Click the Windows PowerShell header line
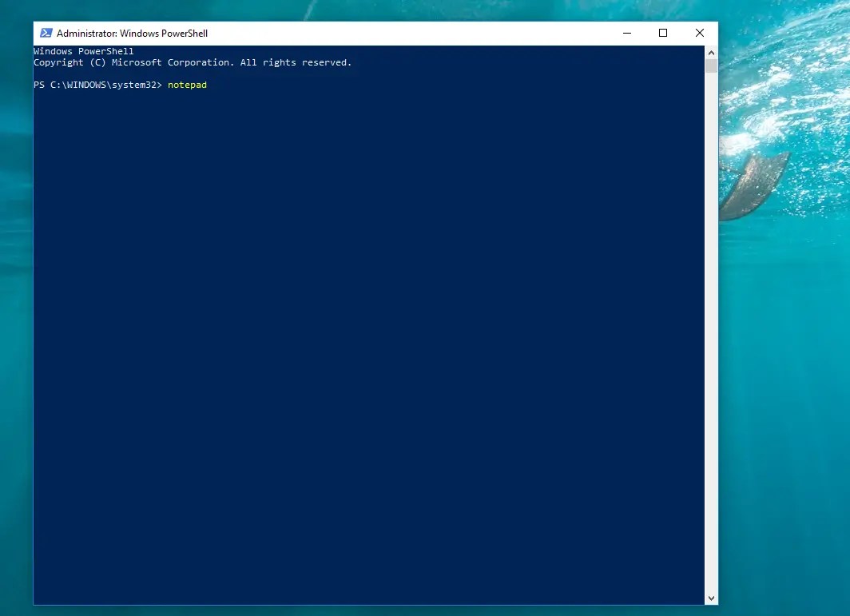Viewport: 850px width, 616px height. (82, 50)
